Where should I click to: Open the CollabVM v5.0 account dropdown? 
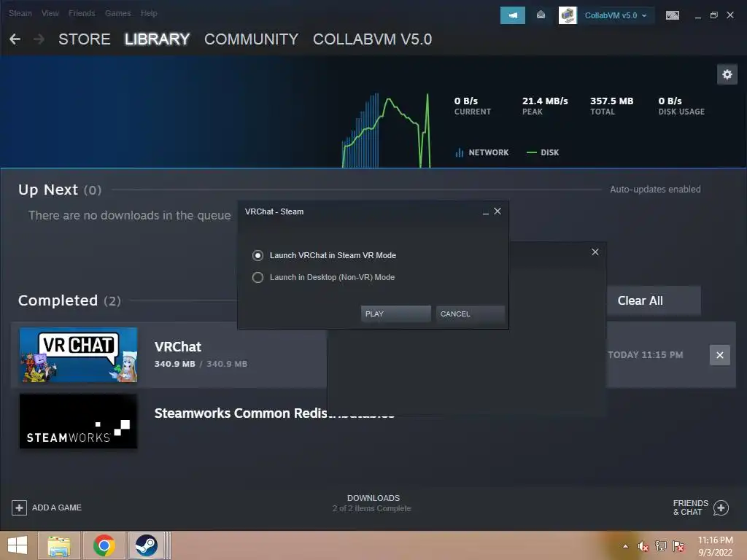[616, 15]
